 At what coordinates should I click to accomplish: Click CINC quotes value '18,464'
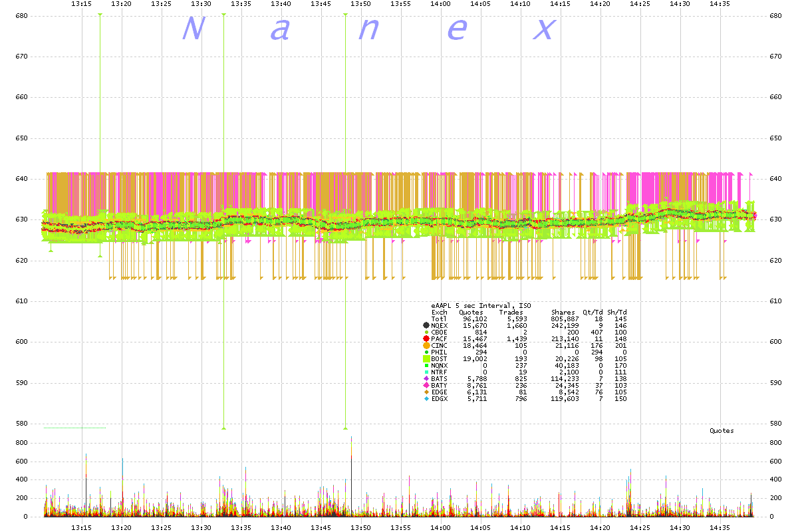(475, 345)
